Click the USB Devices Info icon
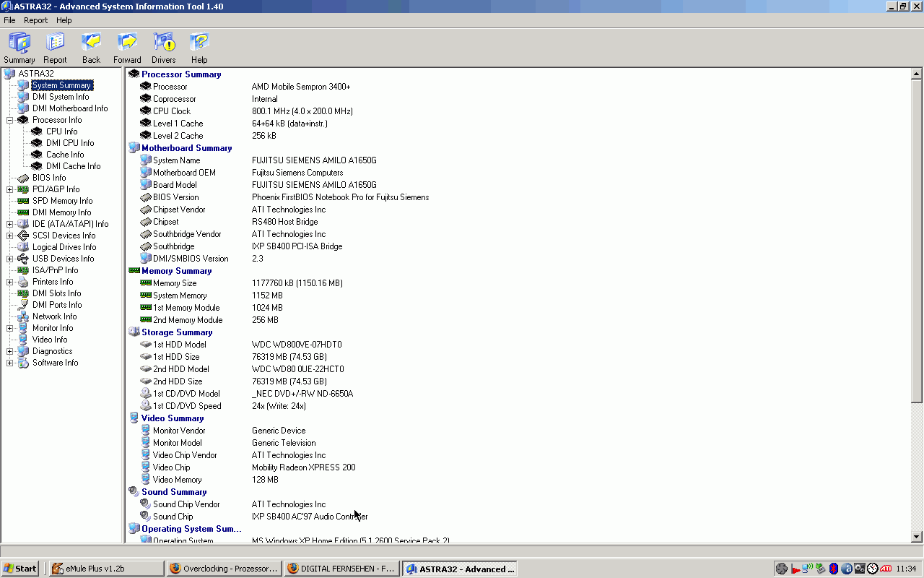This screenshot has width=924, height=578. (23, 259)
